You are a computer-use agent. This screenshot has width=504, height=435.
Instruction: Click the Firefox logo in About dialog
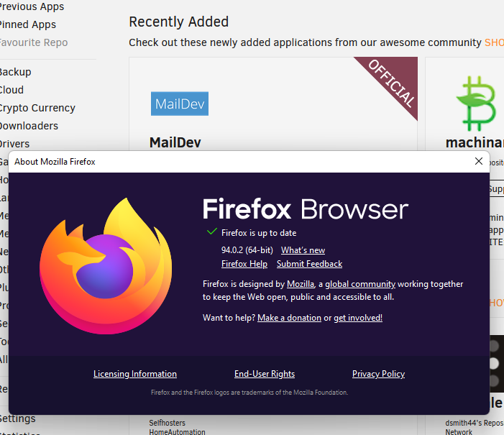coord(106,266)
